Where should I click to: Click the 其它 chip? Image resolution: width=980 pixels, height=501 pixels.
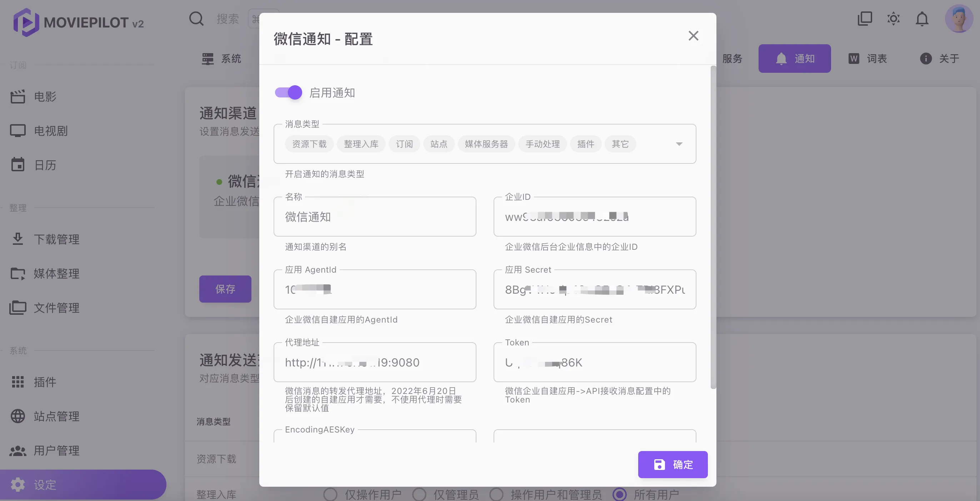(x=620, y=144)
